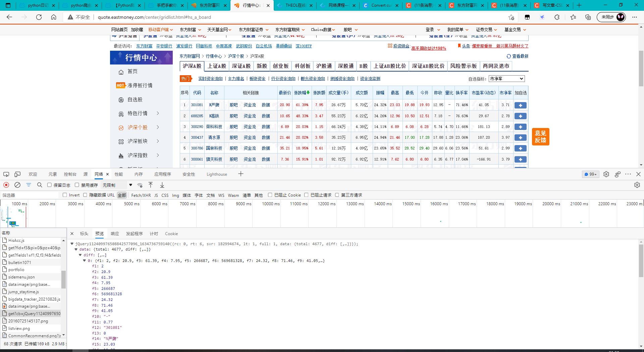Open 东方财富 top menu dropdown
Image resolution: width=644 pixels, height=352 pixels.
coord(190,30)
